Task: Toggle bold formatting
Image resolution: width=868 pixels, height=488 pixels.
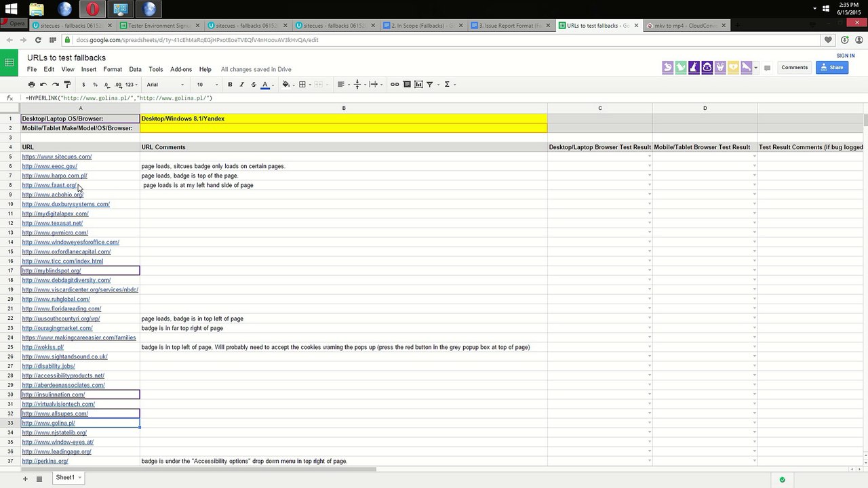Action: pyautogui.click(x=230, y=85)
